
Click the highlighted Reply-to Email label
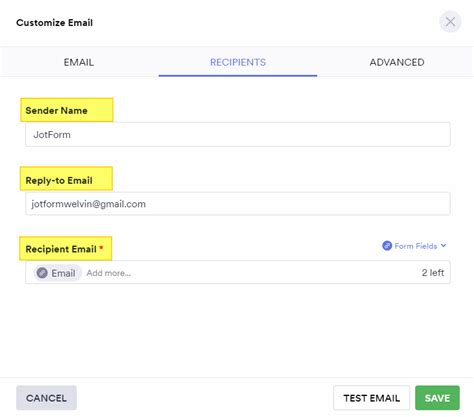(x=59, y=180)
